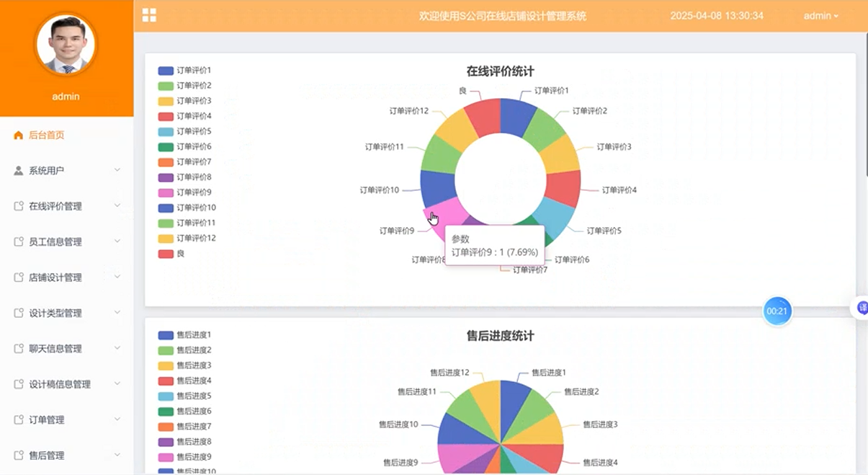This screenshot has width=868, height=475.
Task: Click the icon beside 员工信息管理
Action: (x=19, y=241)
